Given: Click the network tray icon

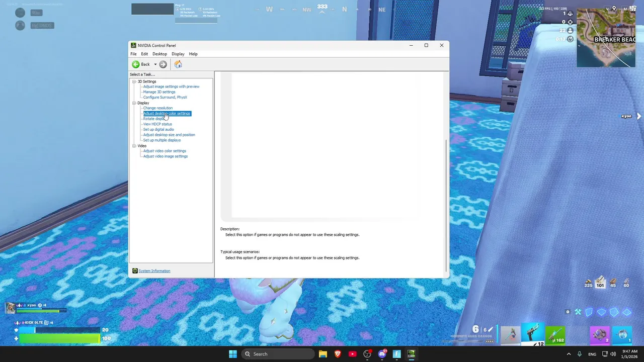Looking at the screenshot, I should pyautogui.click(x=605, y=354).
